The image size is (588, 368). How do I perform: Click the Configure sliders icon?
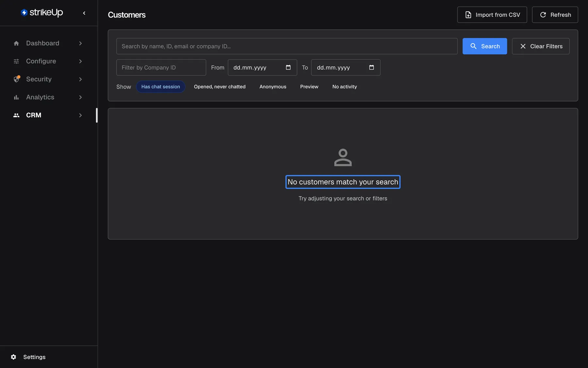tap(16, 61)
